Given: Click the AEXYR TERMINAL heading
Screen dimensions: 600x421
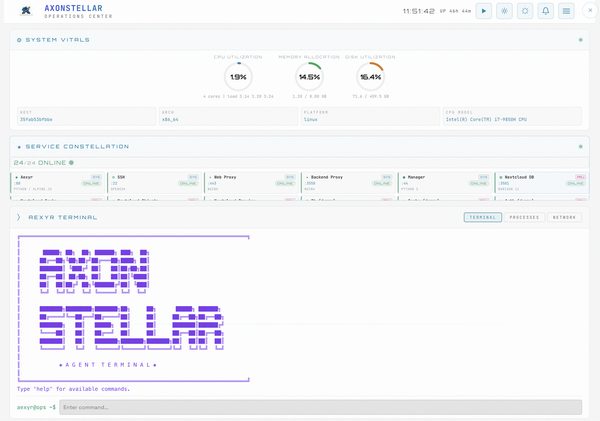Looking at the screenshot, I should pos(63,217).
